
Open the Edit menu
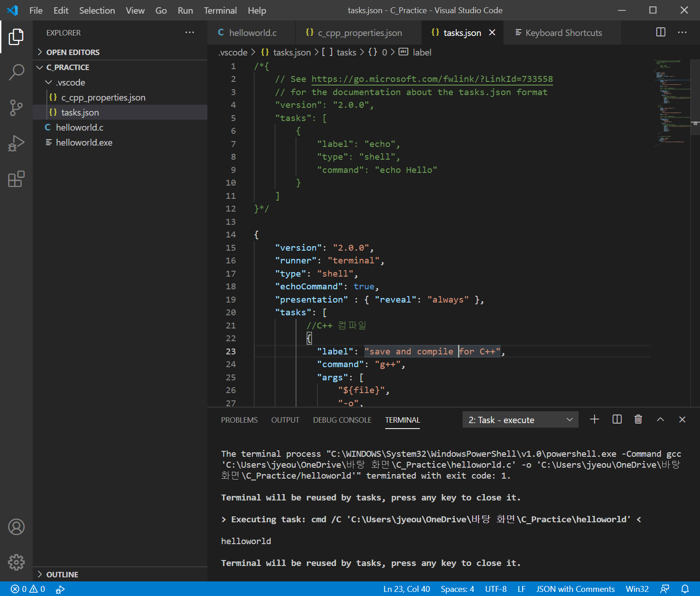(61, 10)
